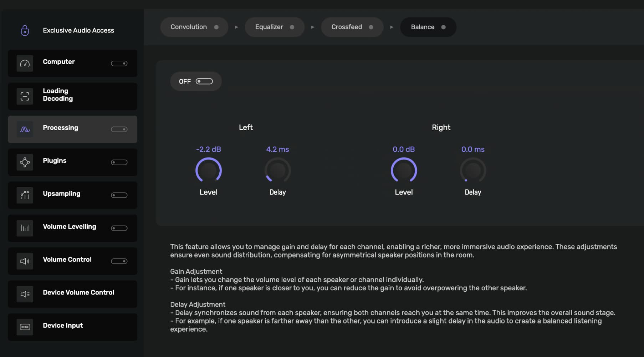The height and width of the screenshot is (357, 644).
Task: Switch to the Convolution tab
Action: (x=194, y=27)
